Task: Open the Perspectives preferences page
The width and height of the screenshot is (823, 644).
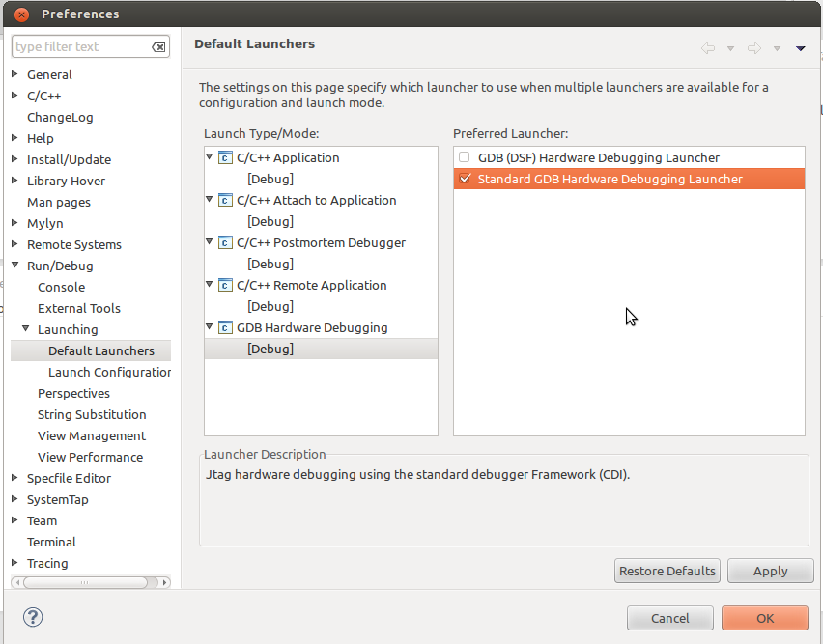Action: pos(74,393)
